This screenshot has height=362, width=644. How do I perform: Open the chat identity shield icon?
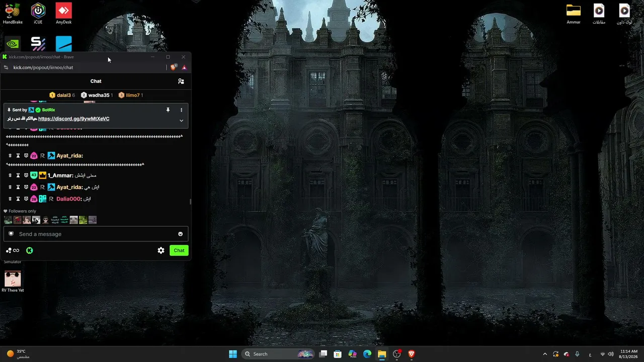click(x=11, y=234)
